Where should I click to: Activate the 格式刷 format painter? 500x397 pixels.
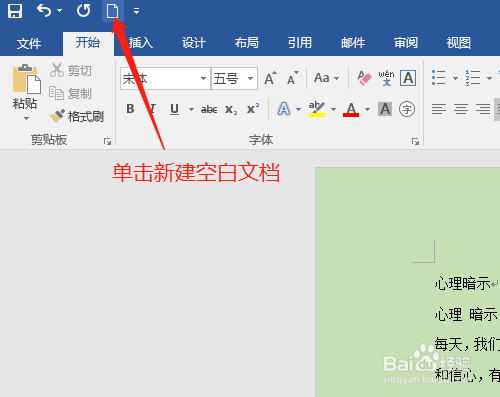77,116
